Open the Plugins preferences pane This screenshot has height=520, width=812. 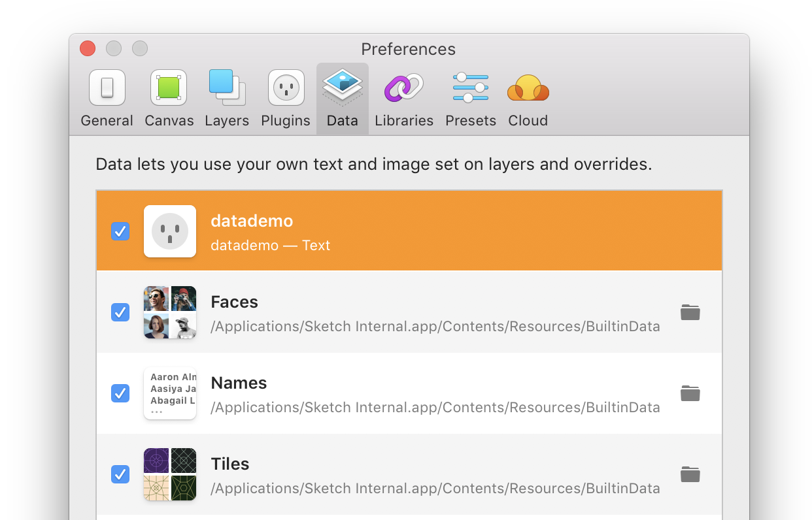(286, 99)
